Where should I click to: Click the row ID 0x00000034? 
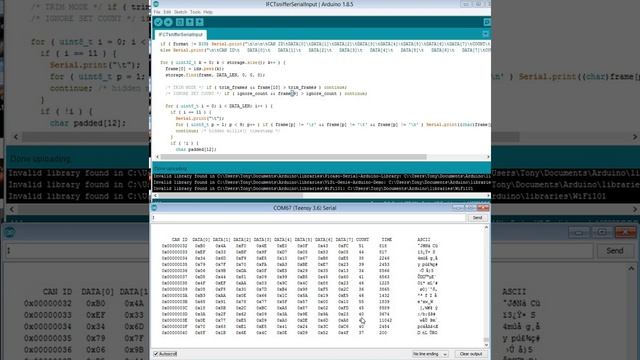click(x=174, y=258)
